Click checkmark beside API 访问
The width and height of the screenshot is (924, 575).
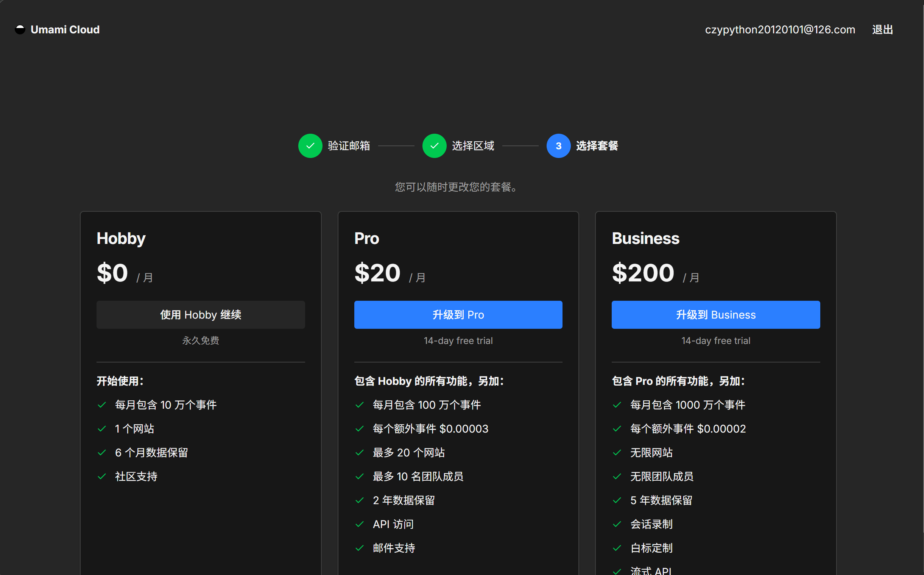tap(360, 524)
